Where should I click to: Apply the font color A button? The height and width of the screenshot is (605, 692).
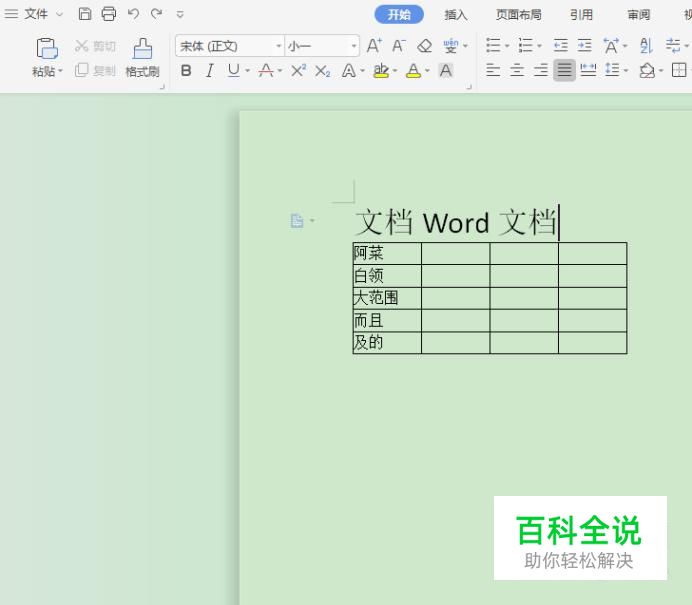coord(412,70)
